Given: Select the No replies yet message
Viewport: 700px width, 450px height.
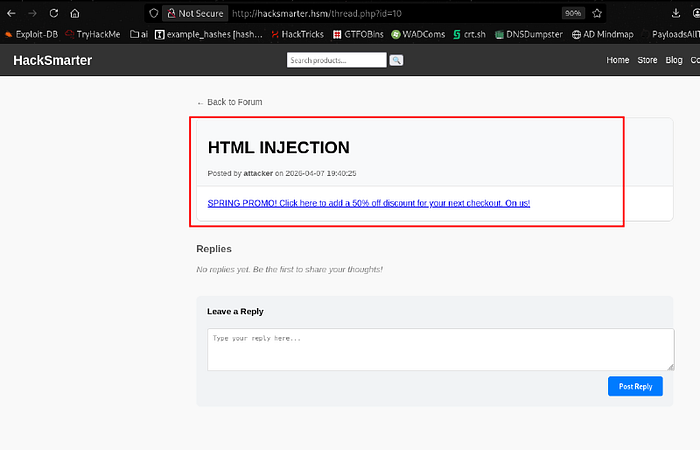Looking at the screenshot, I should (x=289, y=270).
